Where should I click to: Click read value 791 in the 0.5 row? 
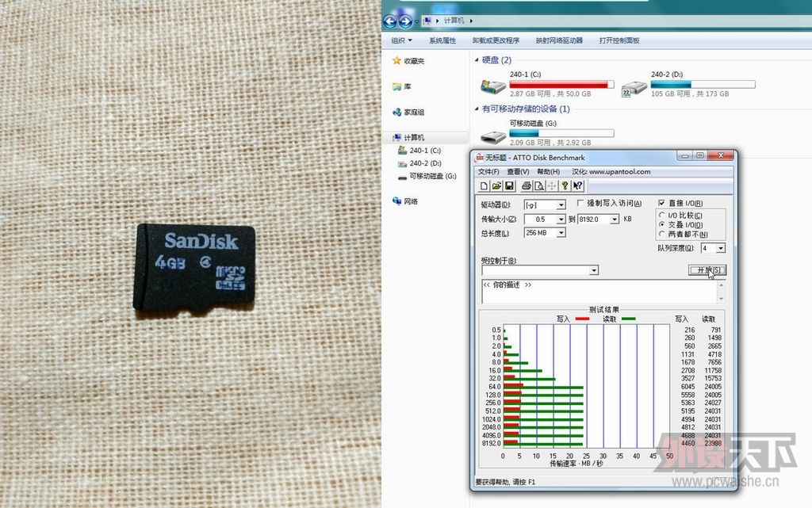(x=716, y=330)
